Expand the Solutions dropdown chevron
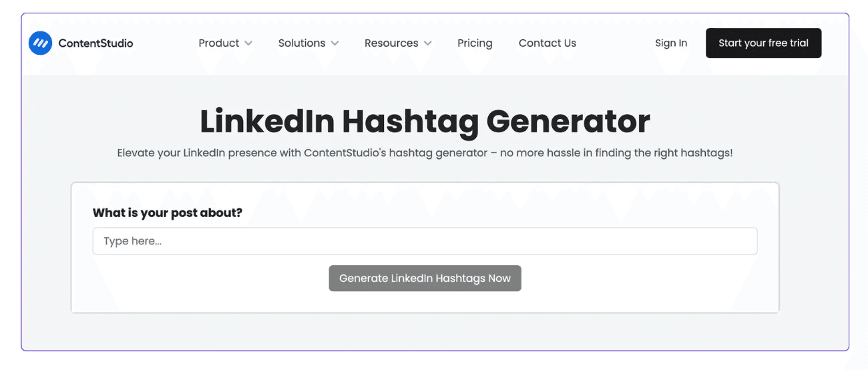Screen dimensions: 868x370 tap(335, 43)
